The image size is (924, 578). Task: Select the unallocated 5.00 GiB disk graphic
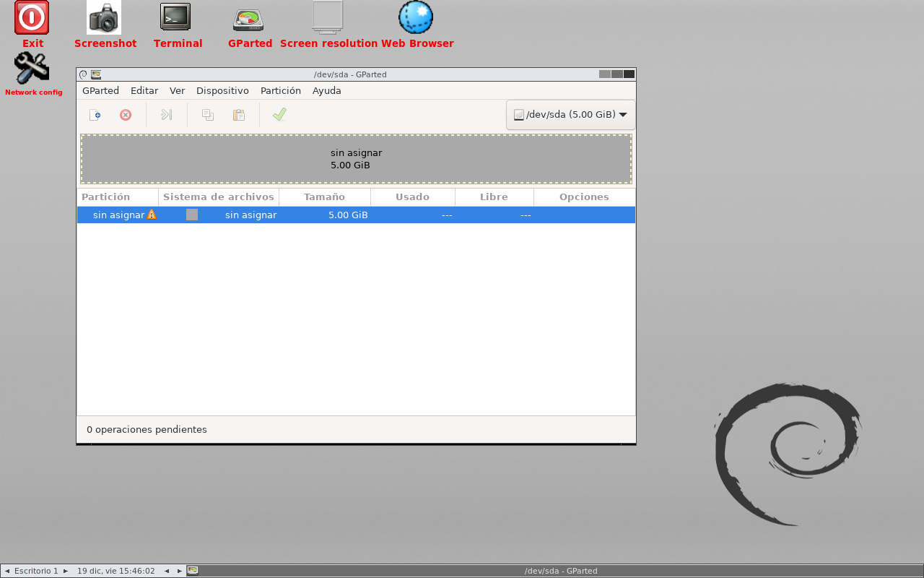coord(356,159)
